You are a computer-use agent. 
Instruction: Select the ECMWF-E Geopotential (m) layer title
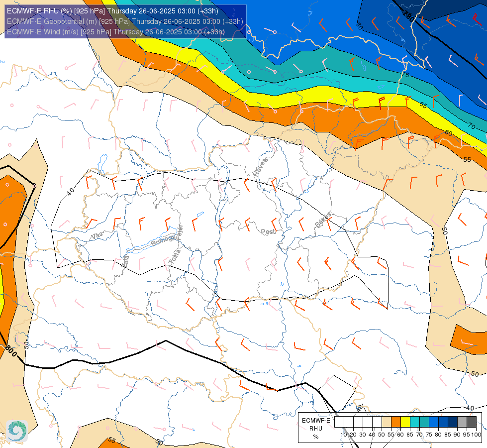pyautogui.click(x=125, y=21)
